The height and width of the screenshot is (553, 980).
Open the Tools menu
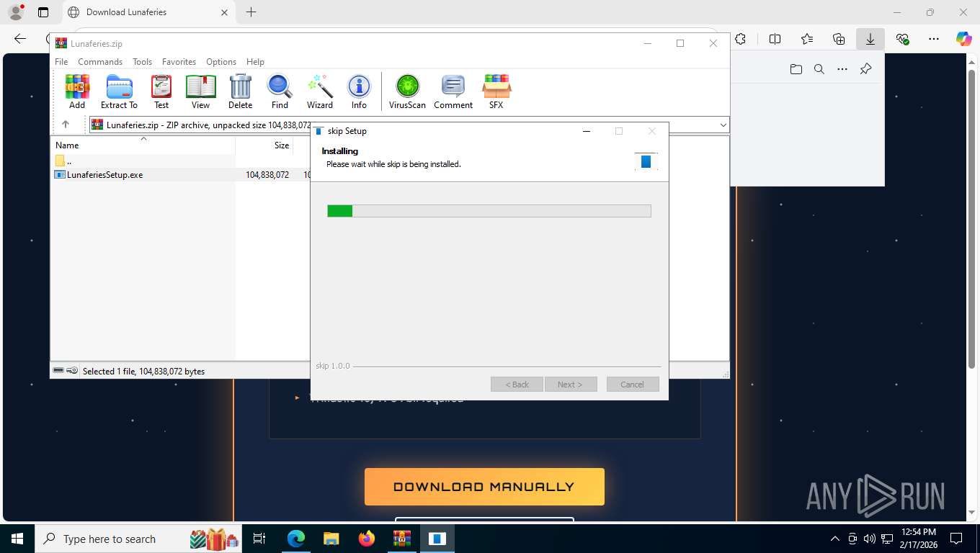coord(142,62)
